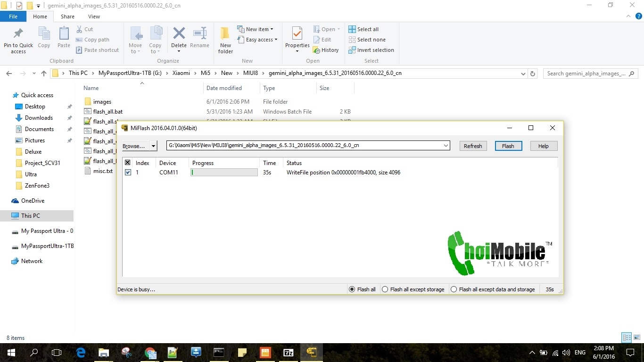This screenshot has width=644, height=362.
Task: Click Select all in the ribbon
Action: (363, 29)
